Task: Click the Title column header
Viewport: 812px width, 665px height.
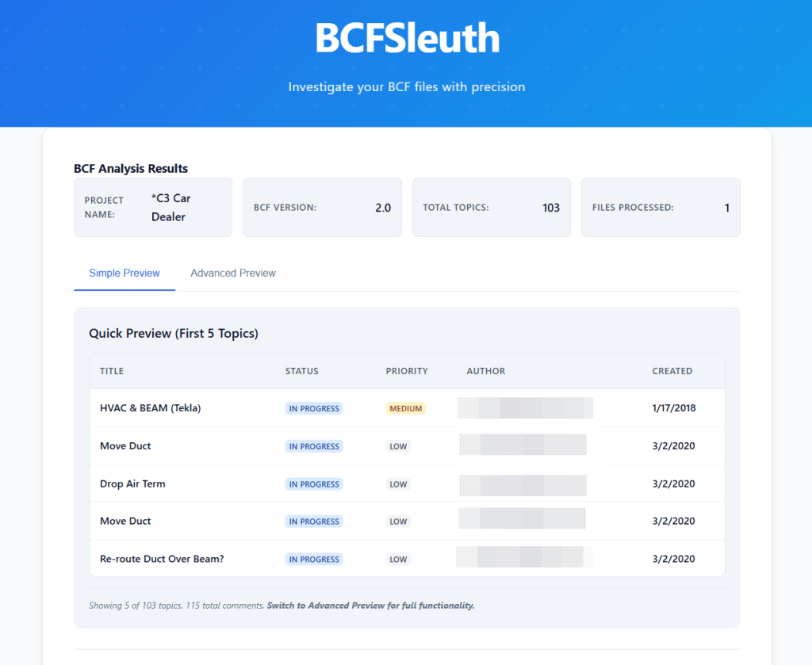Action: point(112,371)
